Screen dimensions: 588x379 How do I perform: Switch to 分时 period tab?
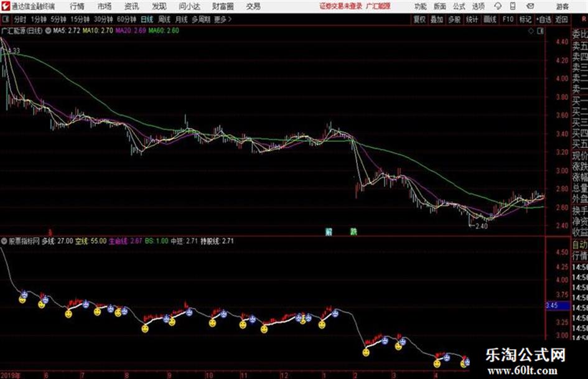tap(20, 19)
